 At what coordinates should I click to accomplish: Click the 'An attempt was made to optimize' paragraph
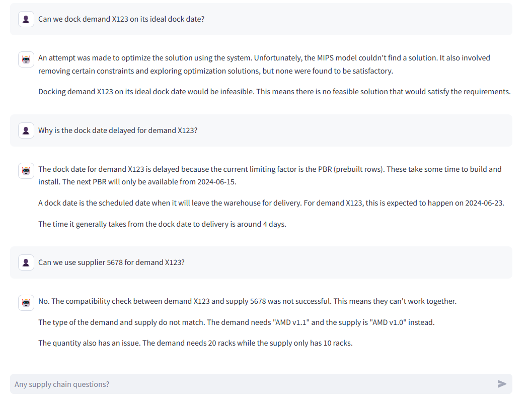click(264, 64)
